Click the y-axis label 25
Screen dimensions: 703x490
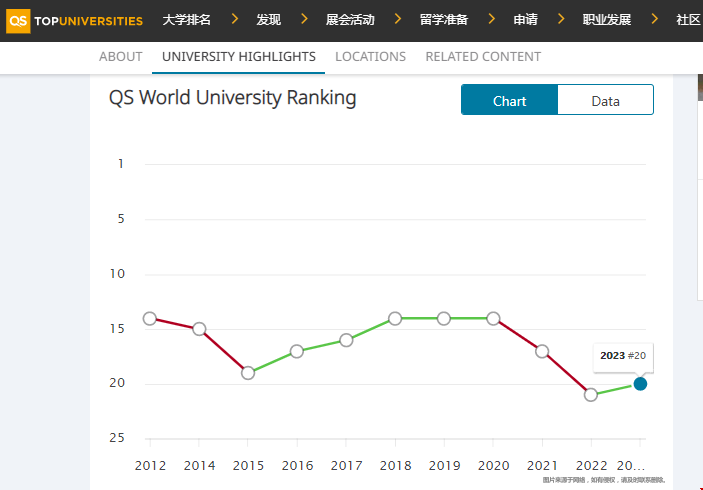point(117,438)
